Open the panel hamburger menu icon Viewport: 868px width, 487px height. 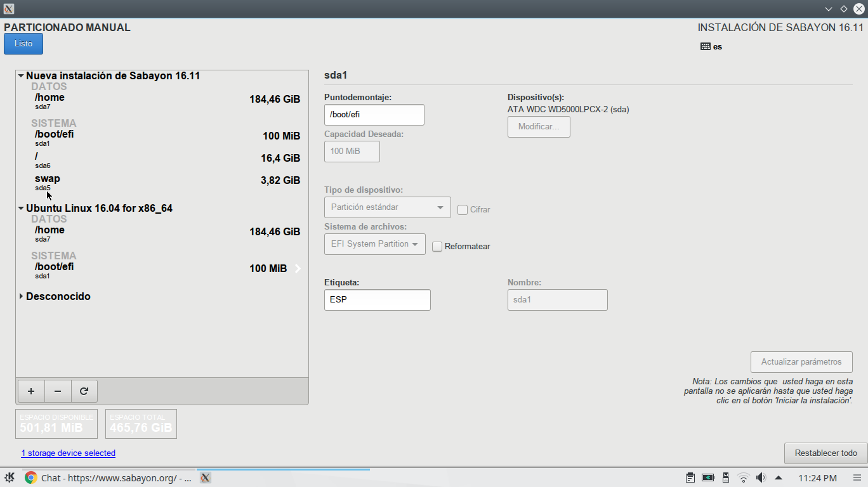click(857, 478)
